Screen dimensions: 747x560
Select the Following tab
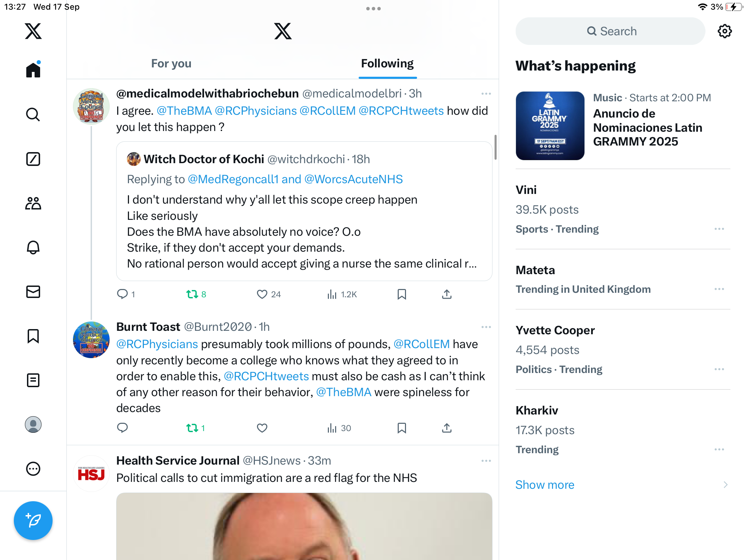(387, 64)
